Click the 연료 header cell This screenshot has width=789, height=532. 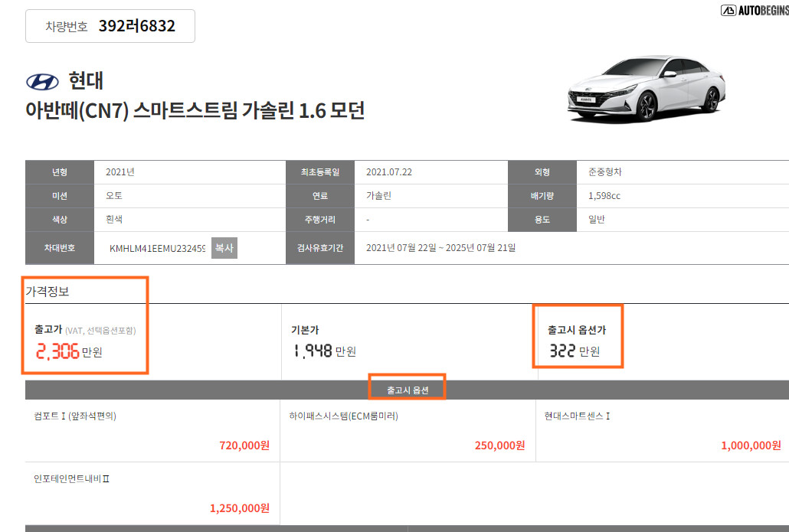tap(320, 196)
